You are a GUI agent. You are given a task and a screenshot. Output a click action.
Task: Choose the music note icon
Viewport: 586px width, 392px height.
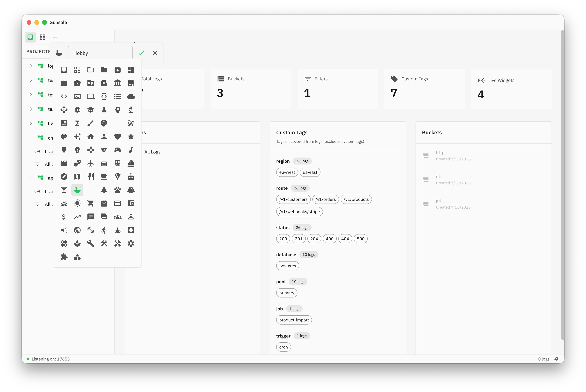[131, 150]
